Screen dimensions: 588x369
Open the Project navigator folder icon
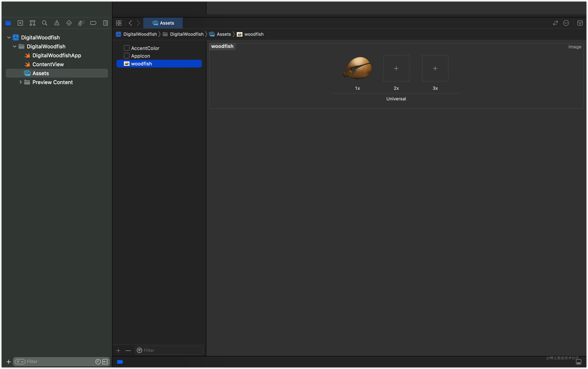pos(8,23)
